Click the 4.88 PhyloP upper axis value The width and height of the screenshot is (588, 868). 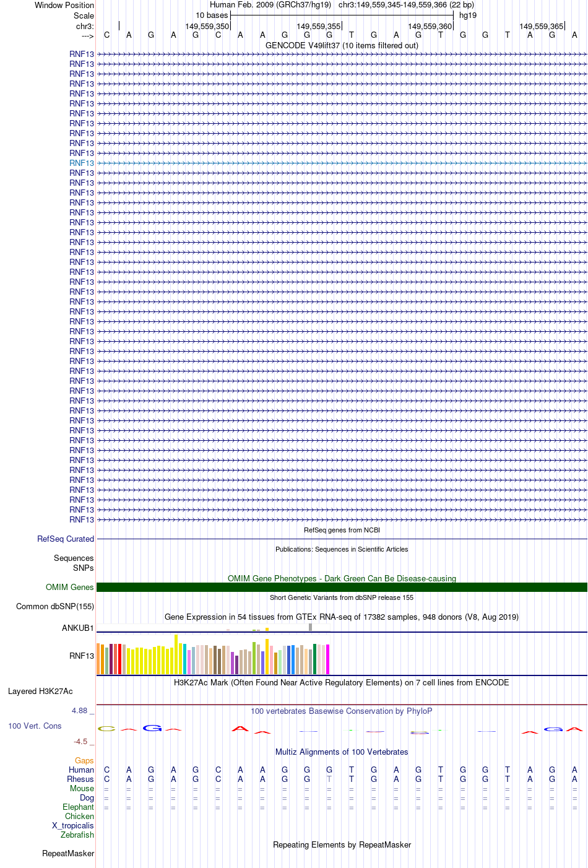pyautogui.click(x=79, y=710)
